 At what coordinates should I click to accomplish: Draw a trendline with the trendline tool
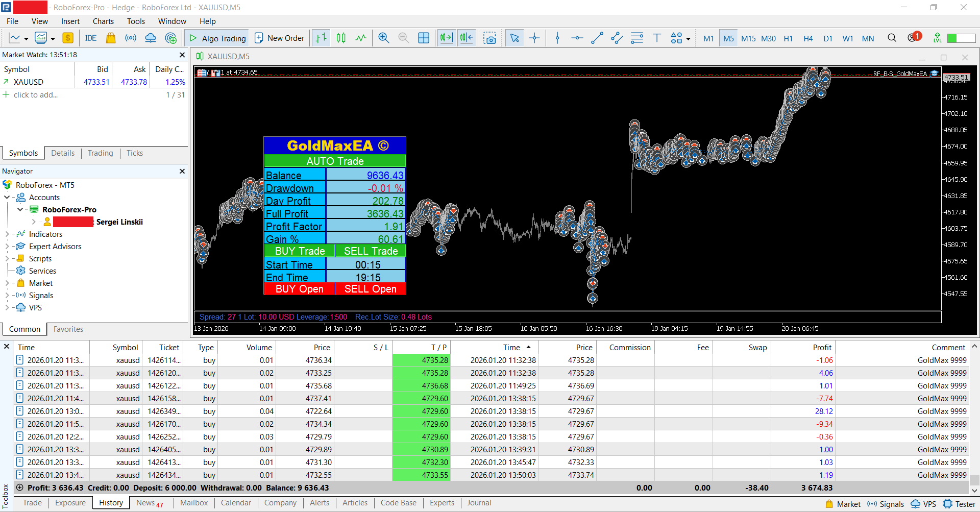pos(597,38)
